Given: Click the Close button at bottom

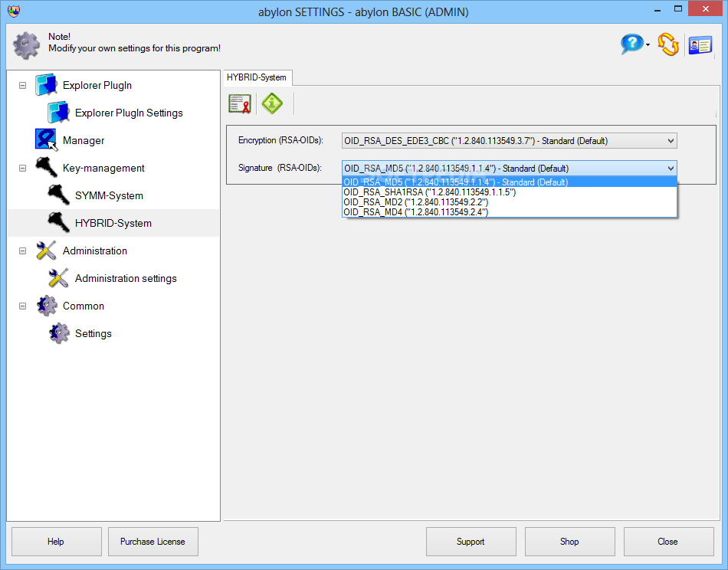Looking at the screenshot, I should tap(668, 541).
